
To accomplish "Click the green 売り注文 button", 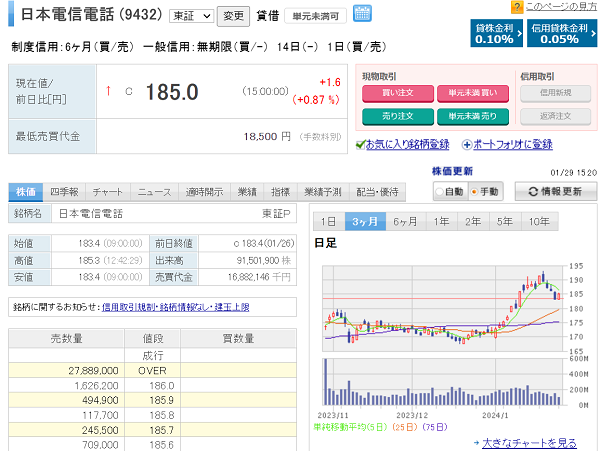I will click(x=396, y=116).
